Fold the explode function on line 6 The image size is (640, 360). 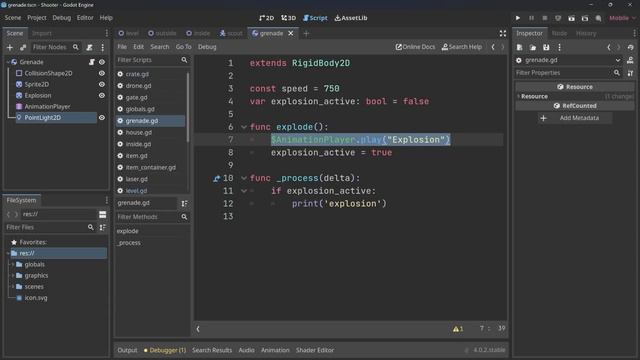(244, 127)
